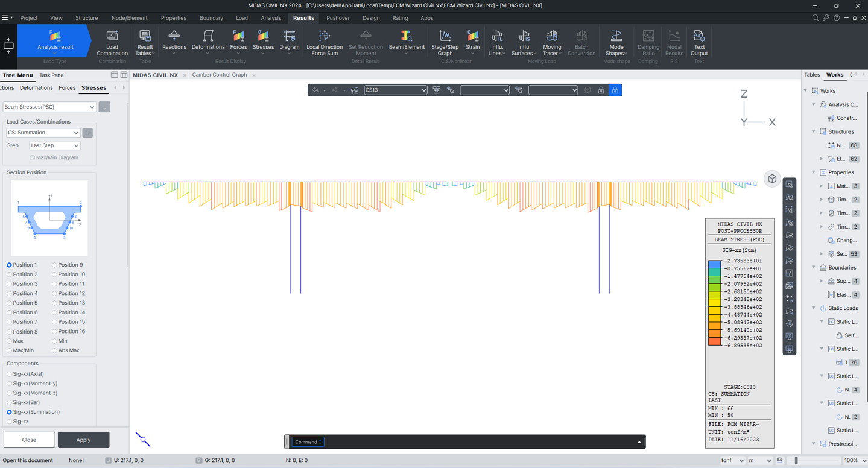Screen dimensions: 868x468
Task: Open Stresses result display
Action: coord(263,42)
